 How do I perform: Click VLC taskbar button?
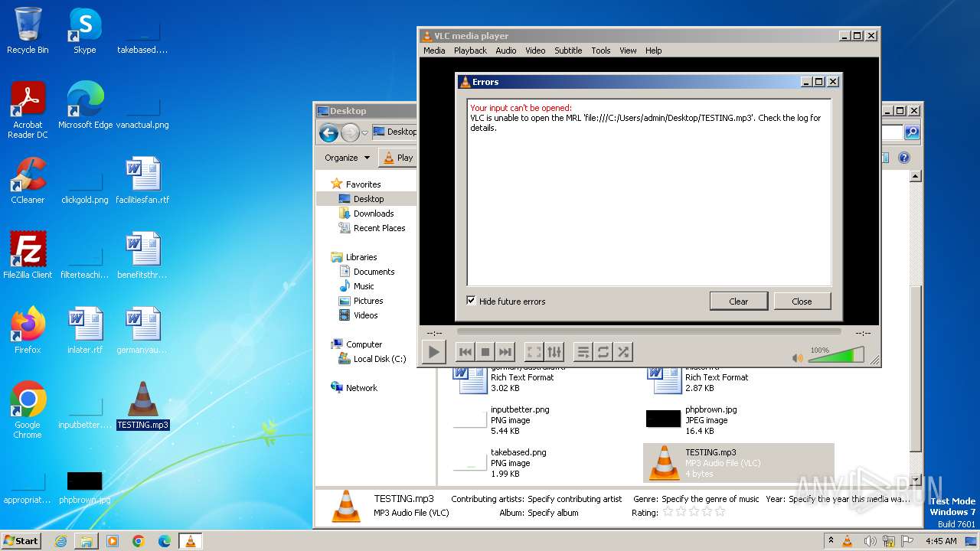[x=190, y=541]
